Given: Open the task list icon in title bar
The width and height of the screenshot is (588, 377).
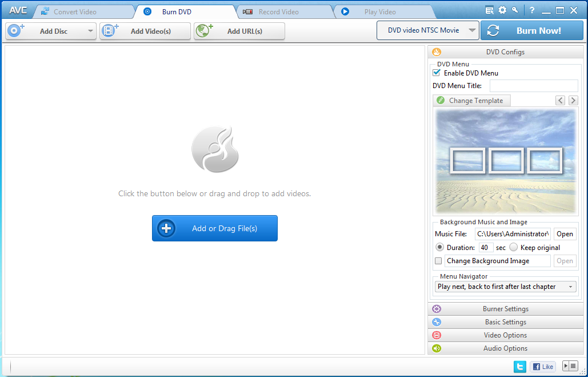Looking at the screenshot, I should [489, 10].
